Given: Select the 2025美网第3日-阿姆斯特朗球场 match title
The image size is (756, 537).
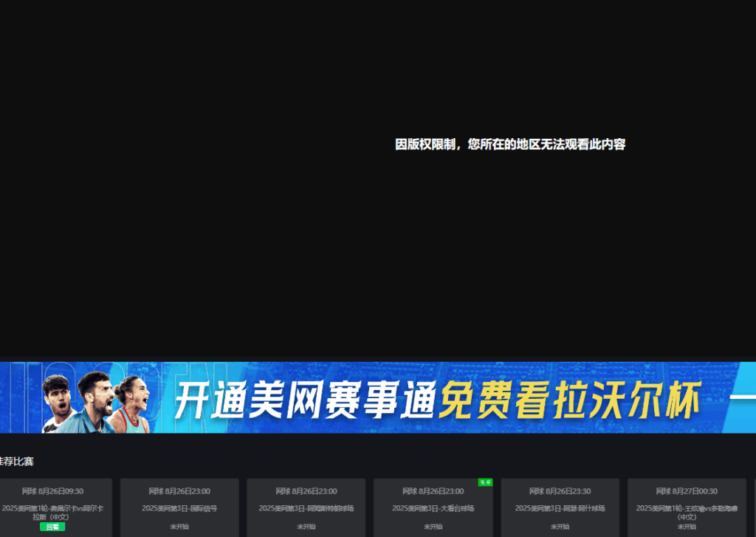Looking at the screenshot, I should [x=306, y=508].
